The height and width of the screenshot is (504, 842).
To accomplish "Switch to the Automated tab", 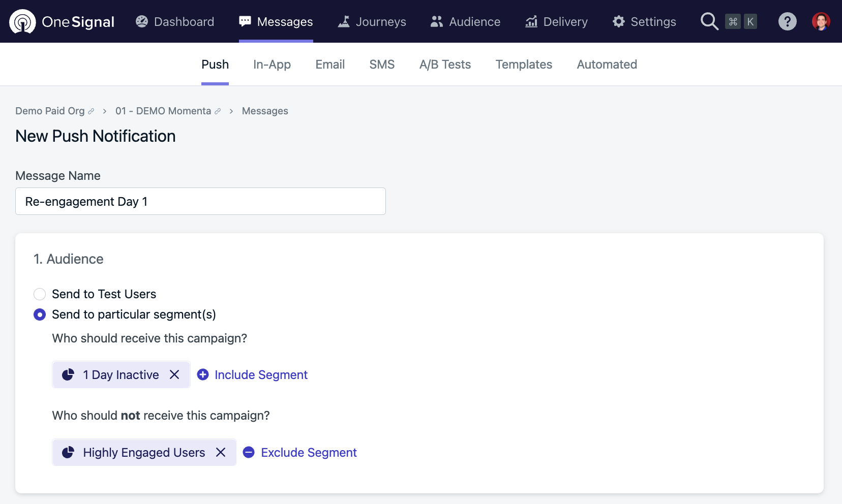I will [607, 65].
